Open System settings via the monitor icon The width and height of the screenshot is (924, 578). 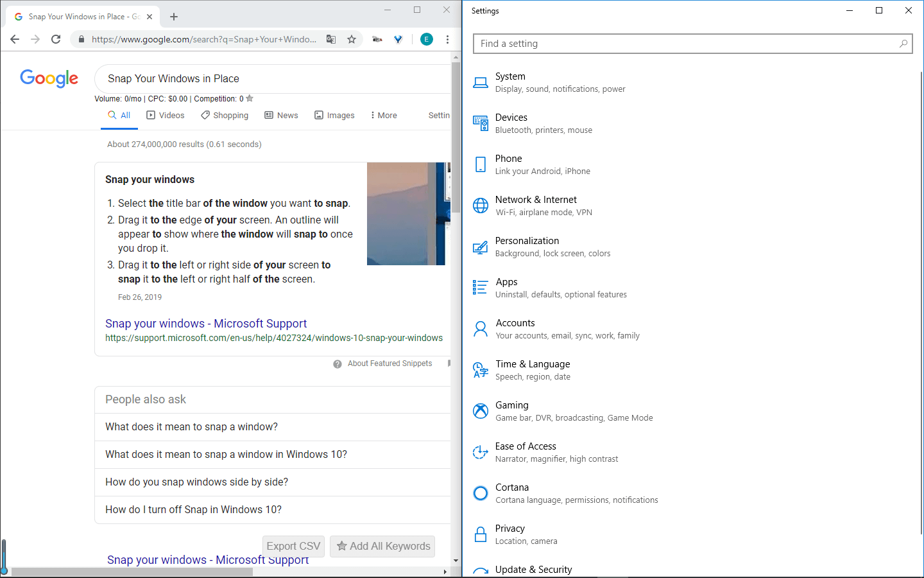pos(481,82)
